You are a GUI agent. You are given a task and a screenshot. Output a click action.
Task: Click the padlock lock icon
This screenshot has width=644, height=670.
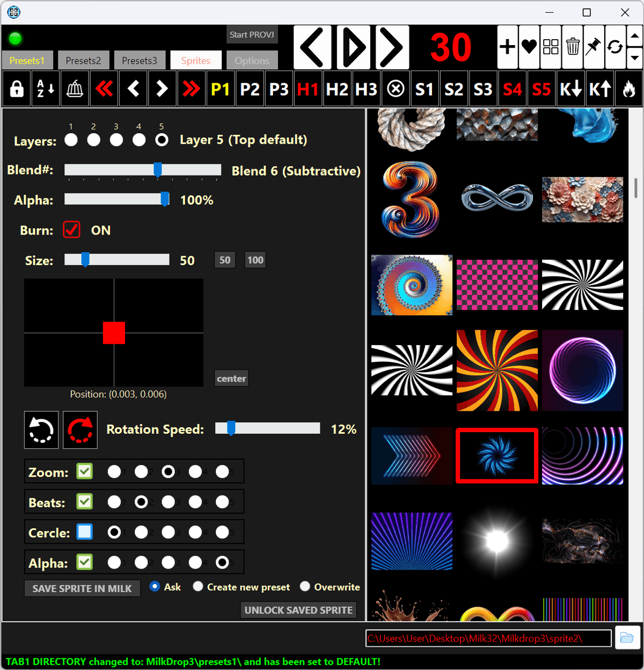(x=17, y=89)
